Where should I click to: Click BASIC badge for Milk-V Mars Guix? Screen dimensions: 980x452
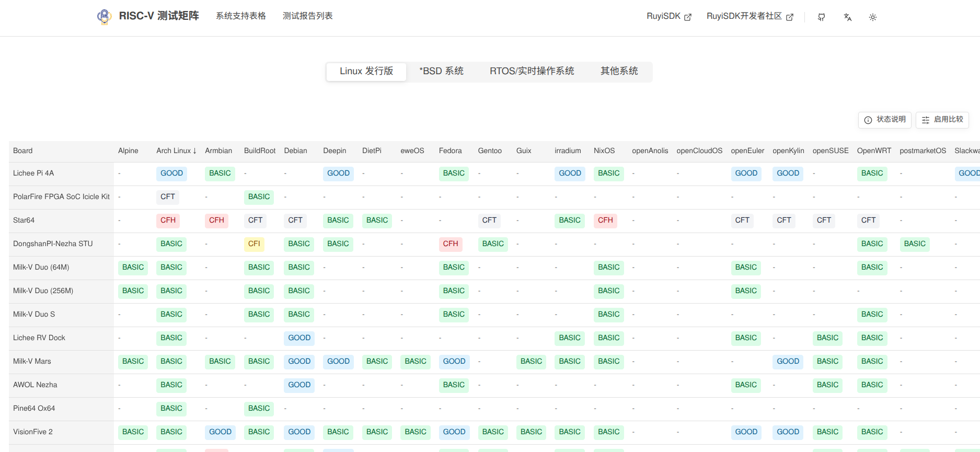click(x=532, y=362)
